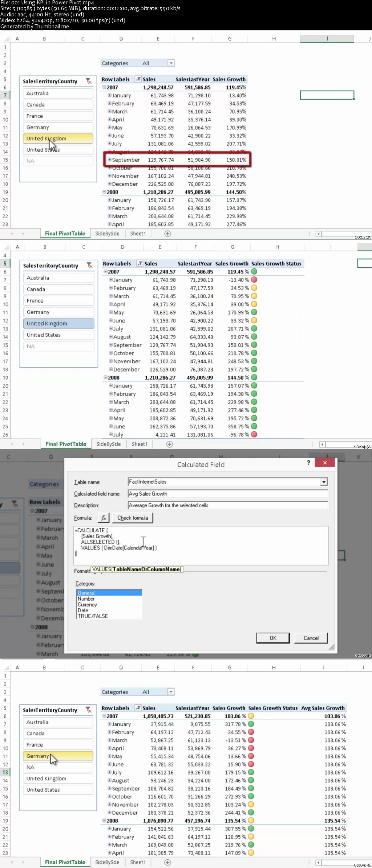The image size is (372, 868).
Task: Clear slicer filter where Germany is highlighted
Action: [89, 709]
